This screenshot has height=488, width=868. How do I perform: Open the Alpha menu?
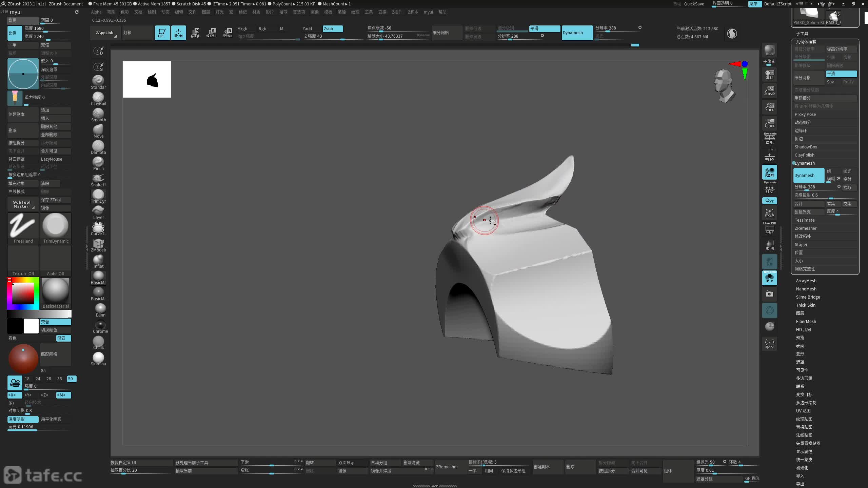click(96, 12)
